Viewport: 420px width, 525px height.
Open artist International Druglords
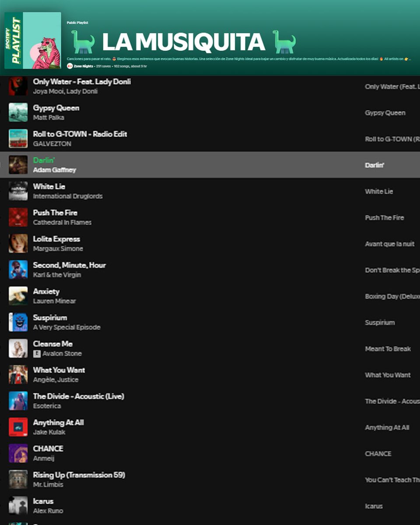tap(68, 196)
